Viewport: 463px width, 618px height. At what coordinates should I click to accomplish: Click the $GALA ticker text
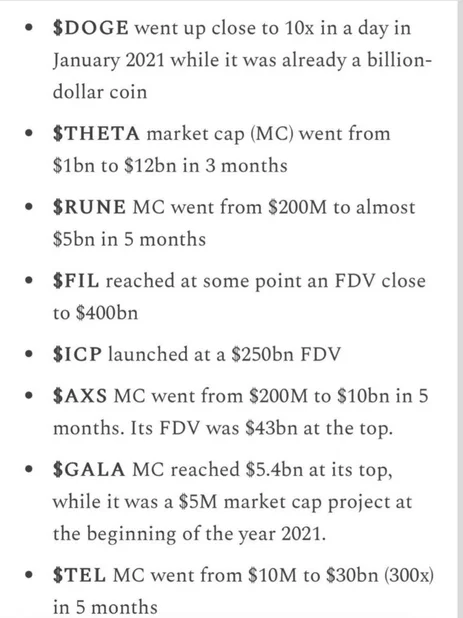point(89,469)
